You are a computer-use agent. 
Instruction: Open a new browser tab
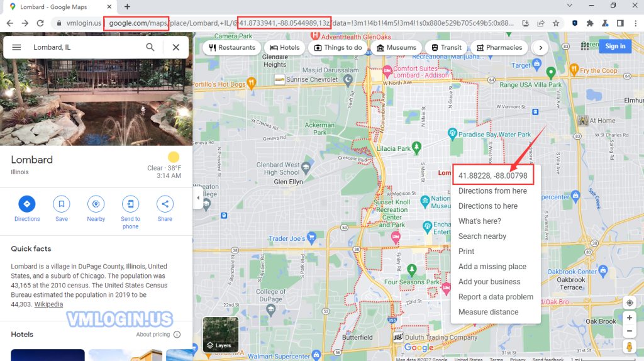point(127,6)
